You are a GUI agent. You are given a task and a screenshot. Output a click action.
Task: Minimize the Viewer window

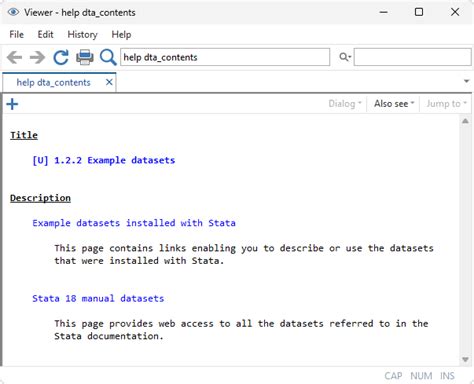[384, 12]
